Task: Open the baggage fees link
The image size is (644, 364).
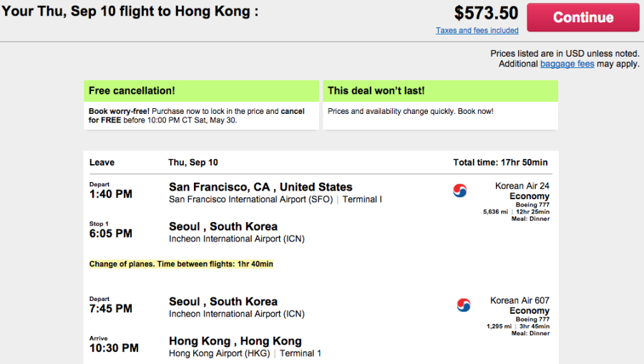Action: (567, 64)
